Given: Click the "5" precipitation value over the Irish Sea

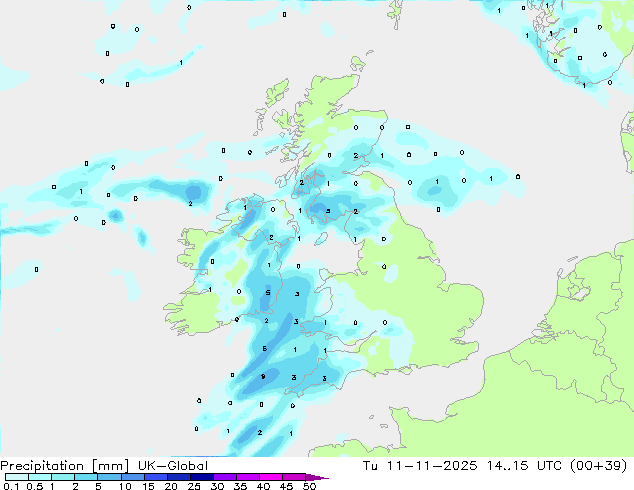Looking at the screenshot, I should tap(268, 293).
